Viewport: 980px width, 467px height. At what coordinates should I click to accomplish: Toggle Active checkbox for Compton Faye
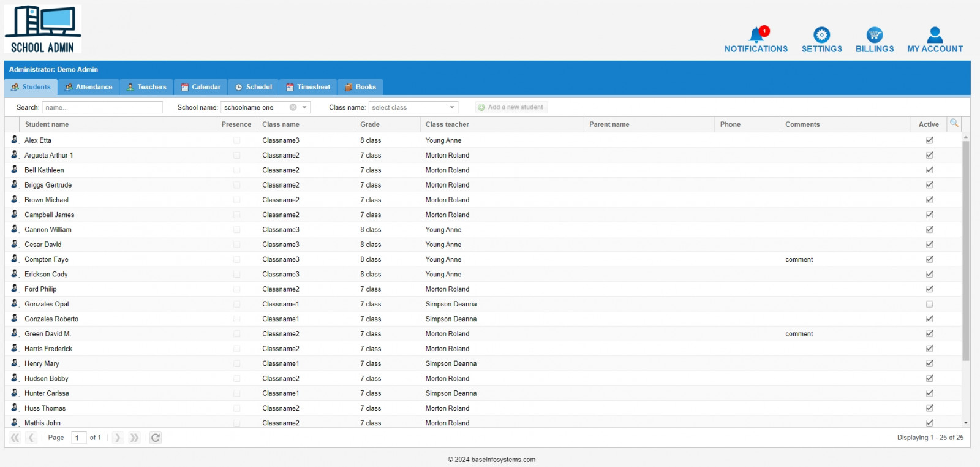[x=929, y=259]
